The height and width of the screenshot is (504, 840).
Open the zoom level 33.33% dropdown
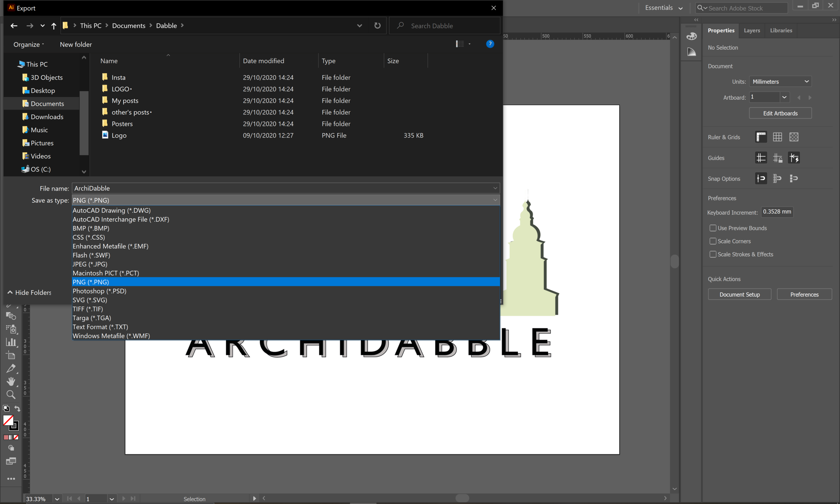[57, 499]
